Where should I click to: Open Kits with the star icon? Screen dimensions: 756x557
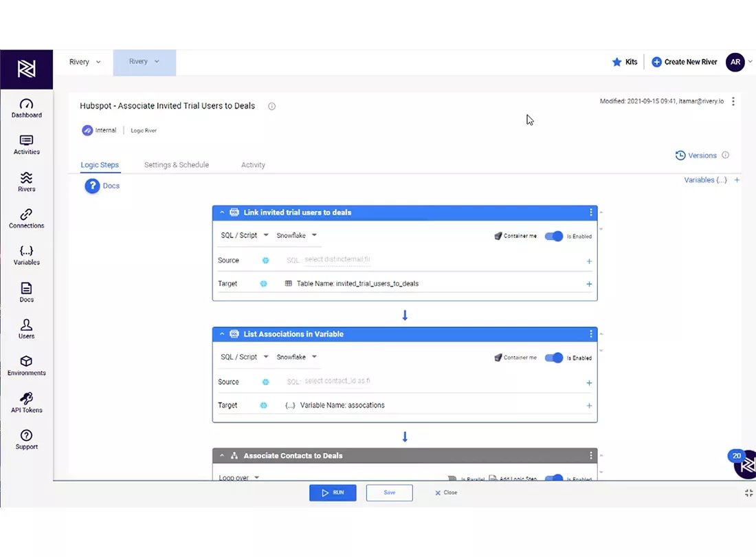(624, 62)
